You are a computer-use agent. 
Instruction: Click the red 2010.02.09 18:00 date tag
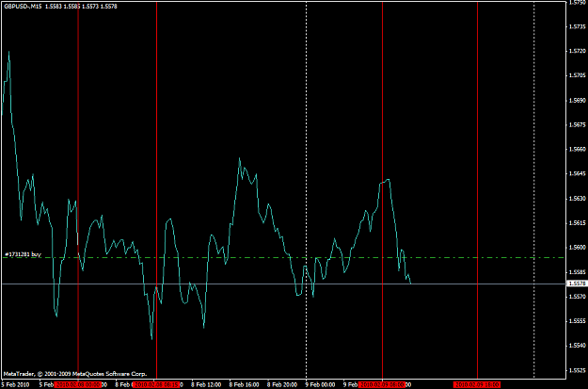(x=477, y=385)
